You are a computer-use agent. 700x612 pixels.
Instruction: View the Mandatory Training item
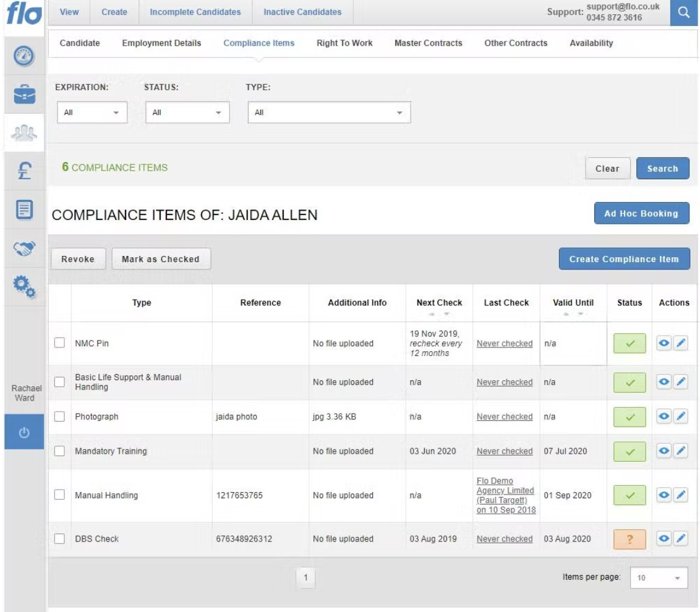(x=664, y=451)
